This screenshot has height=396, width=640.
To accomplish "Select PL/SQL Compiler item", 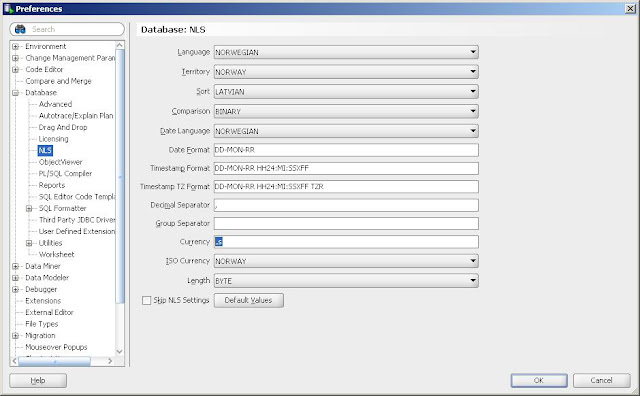I will point(65,174).
